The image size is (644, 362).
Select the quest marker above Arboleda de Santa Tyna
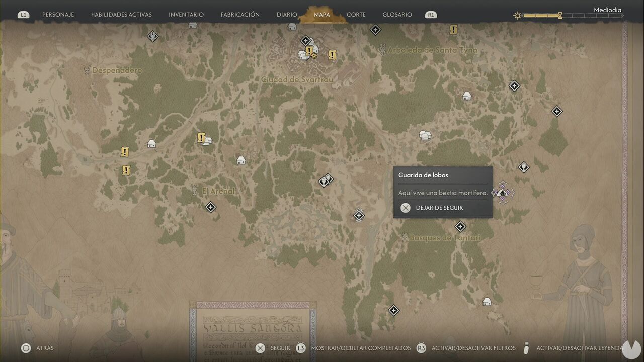pyautogui.click(x=453, y=30)
